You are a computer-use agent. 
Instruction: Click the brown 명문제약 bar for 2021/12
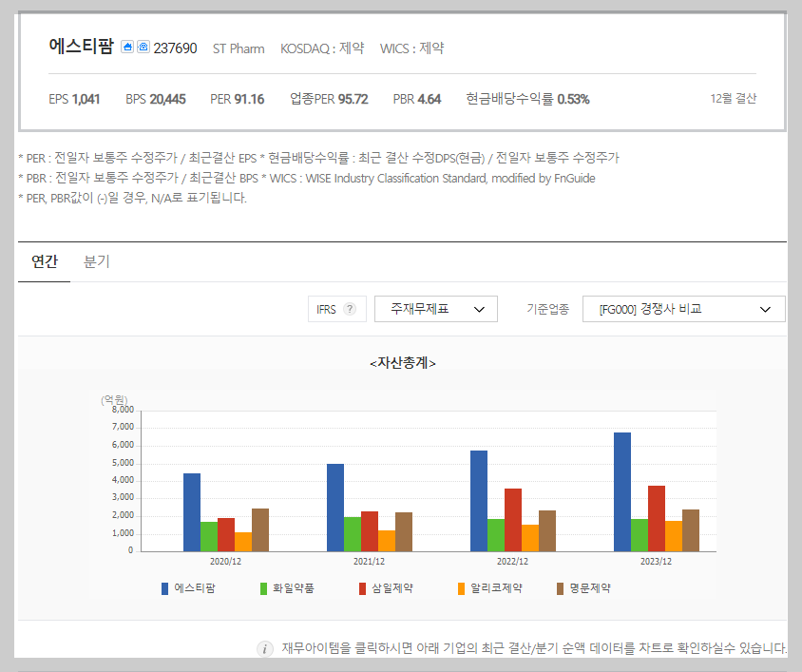404,531
